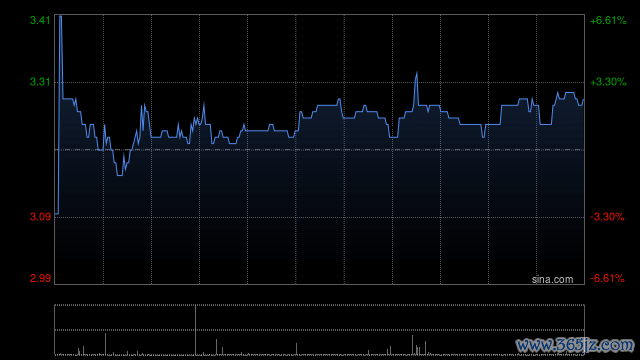This screenshot has height=360, width=640.
Task: Click the last price point at chart's right edge
Action: click(x=583, y=100)
